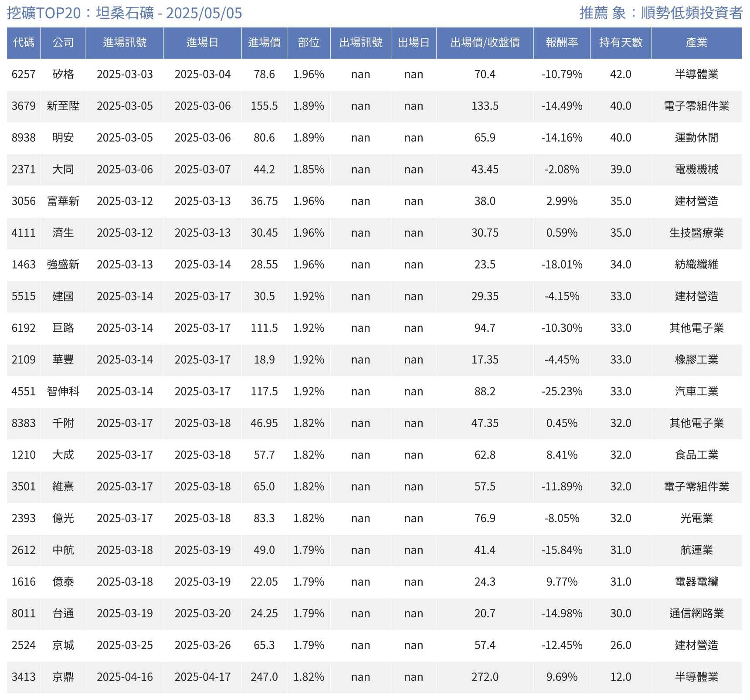Click industry 電機機械
This screenshot has width=750, height=700.
697,170
